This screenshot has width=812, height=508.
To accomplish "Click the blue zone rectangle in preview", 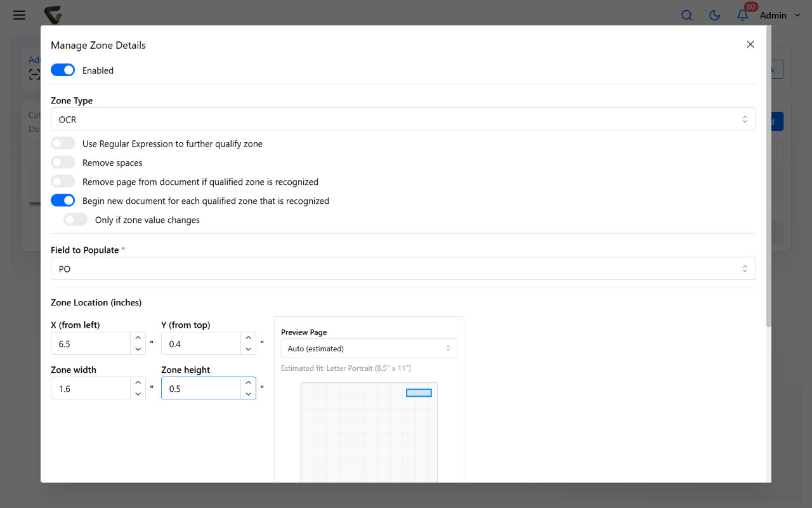I will tap(419, 393).
